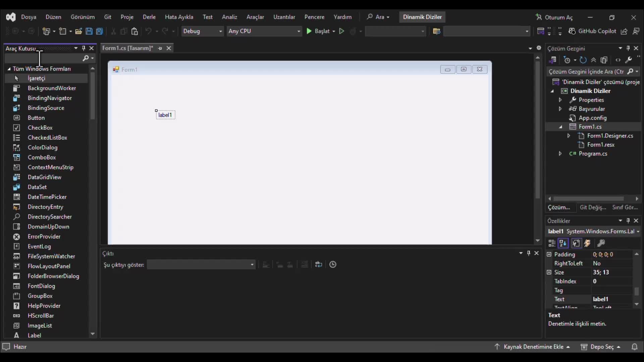The width and height of the screenshot is (644, 362).
Task: Click the Başlat start button
Action: [x=318, y=31]
